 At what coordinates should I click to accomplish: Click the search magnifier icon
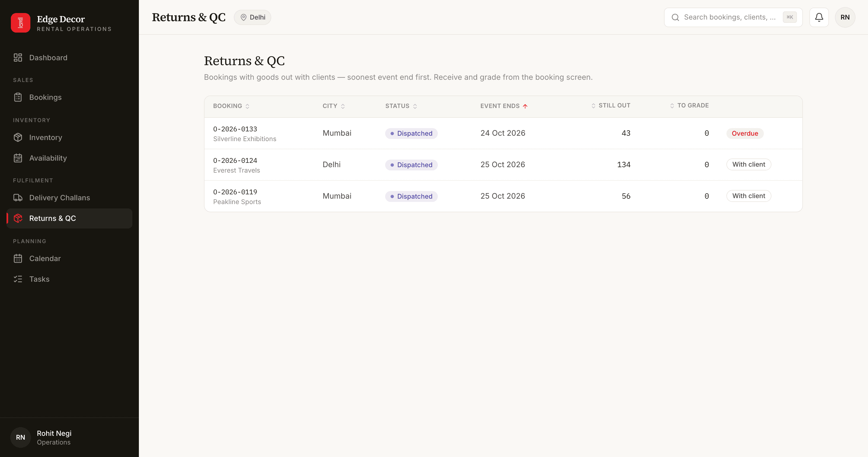click(675, 17)
